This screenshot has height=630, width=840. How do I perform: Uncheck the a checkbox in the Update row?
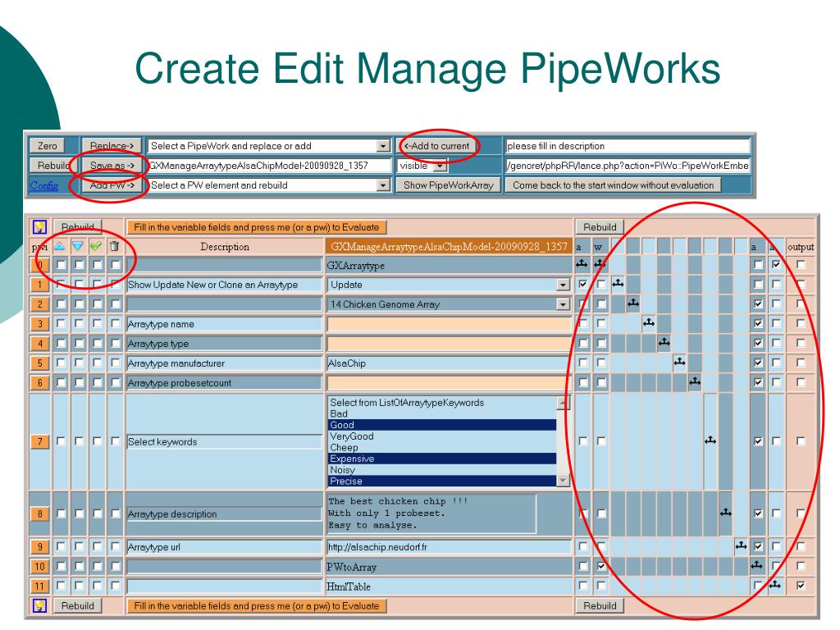coord(583,284)
